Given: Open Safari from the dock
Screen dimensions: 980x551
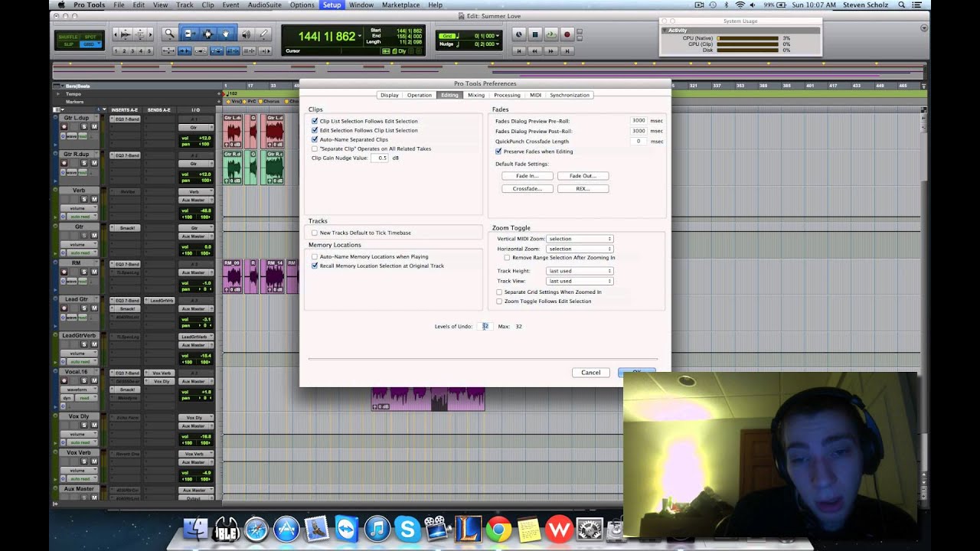Looking at the screenshot, I should (256, 530).
